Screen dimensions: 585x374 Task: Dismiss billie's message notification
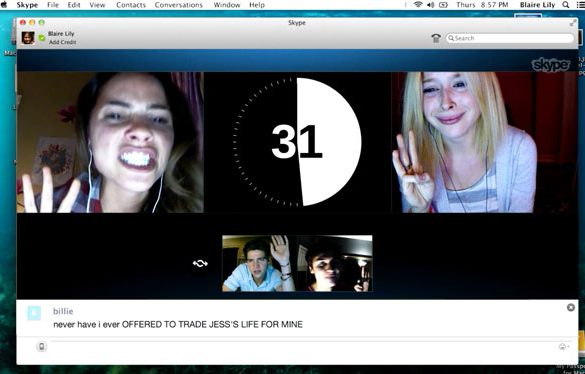(x=571, y=307)
